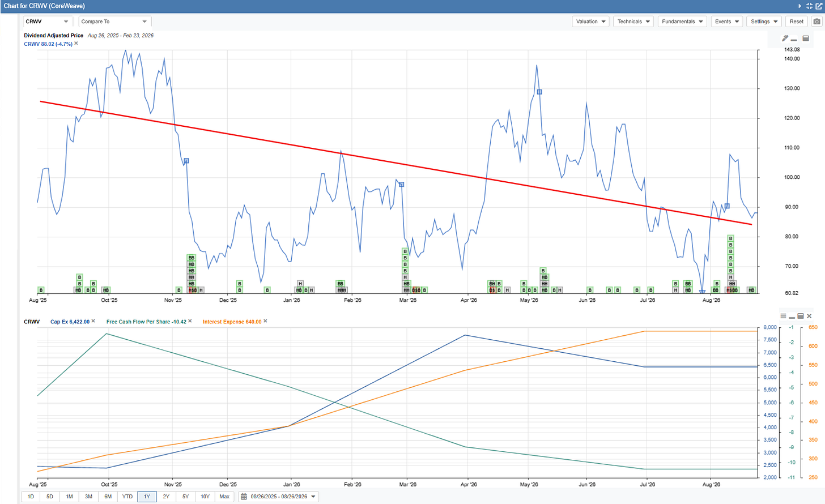The width and height of the screenshot is (825, 504).
Task: Click the small play arrow in title bar
Action: tap(800, 6)
